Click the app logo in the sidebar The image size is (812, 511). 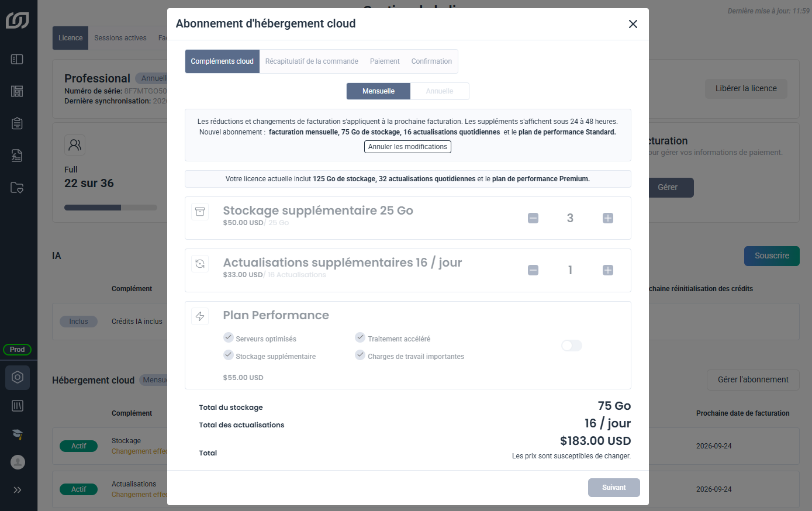pyautogui.click(x=18, y=20)
